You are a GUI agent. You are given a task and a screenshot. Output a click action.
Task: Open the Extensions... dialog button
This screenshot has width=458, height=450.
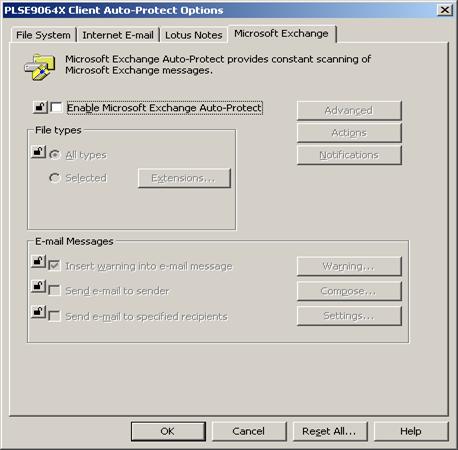(x=184, y=178)
